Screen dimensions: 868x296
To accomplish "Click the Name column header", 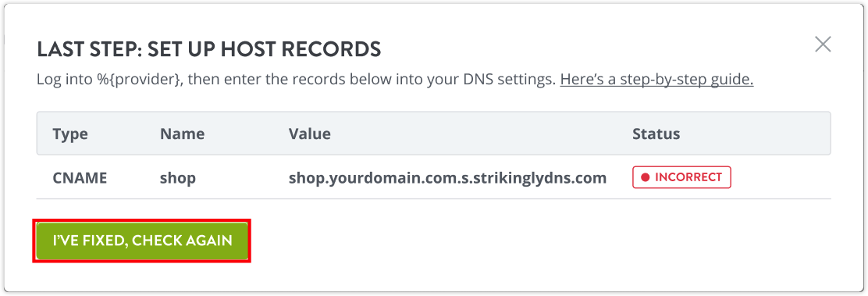I will (182, 134).
